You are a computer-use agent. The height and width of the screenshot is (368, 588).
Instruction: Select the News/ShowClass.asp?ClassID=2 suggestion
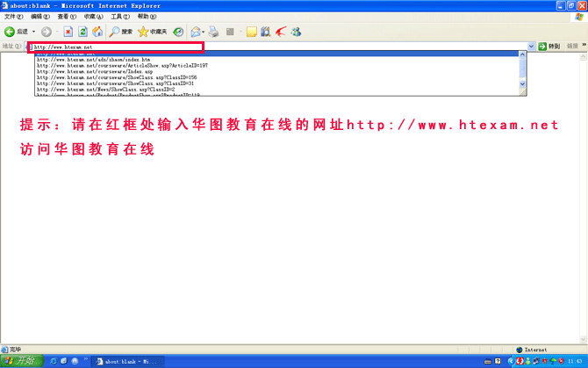[276, 90]
